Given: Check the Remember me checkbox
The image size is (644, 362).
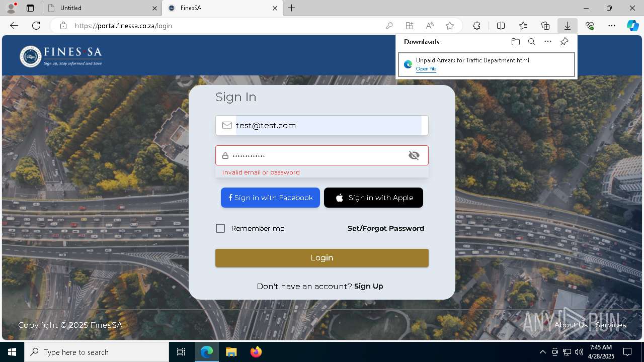Looking at the screenshot, I should coord(220,228).
